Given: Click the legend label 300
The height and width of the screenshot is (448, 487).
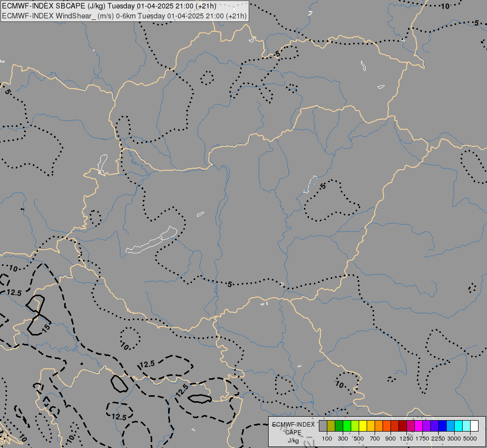Looking at the screenshot, I should click(343, 439).
